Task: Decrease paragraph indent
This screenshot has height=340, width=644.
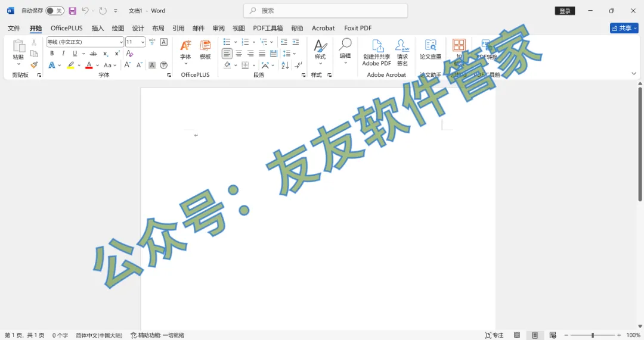Action: click(x=284, y=42)
